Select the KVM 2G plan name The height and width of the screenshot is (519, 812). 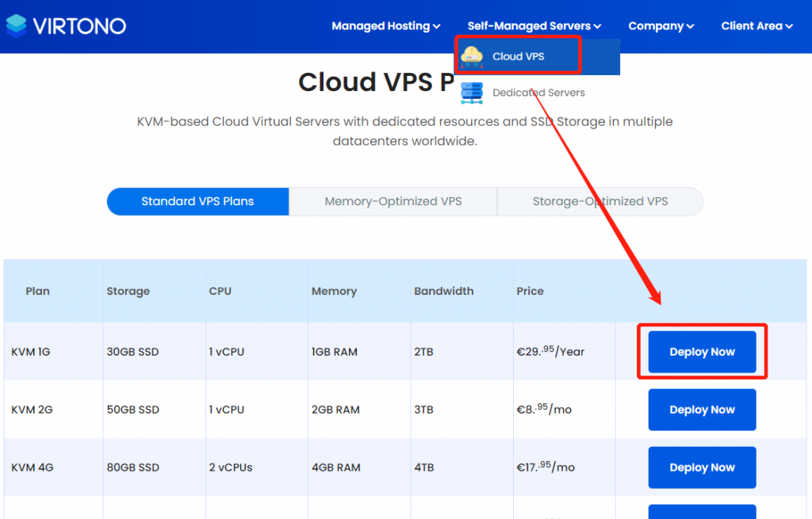(32, 410)
